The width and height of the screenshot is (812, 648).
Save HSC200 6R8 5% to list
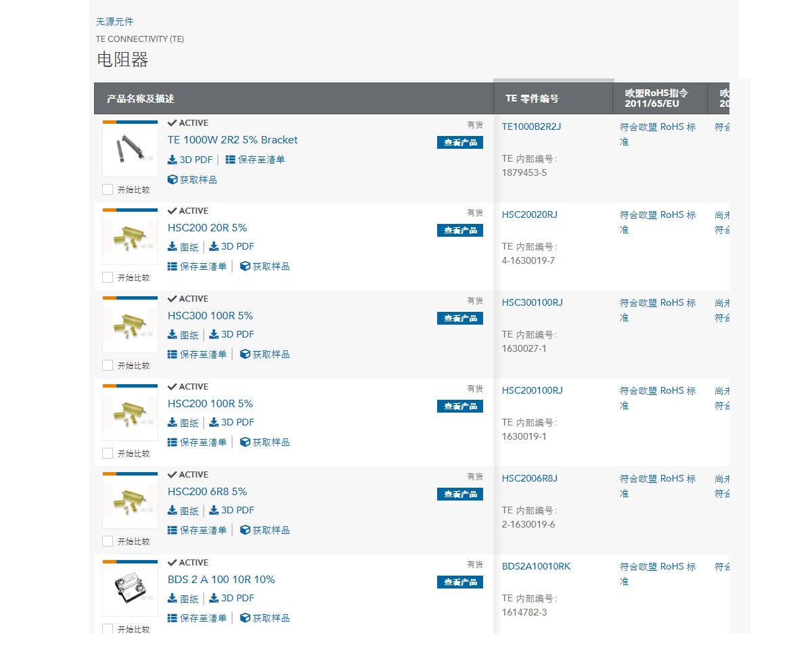(x=197, y=530)
